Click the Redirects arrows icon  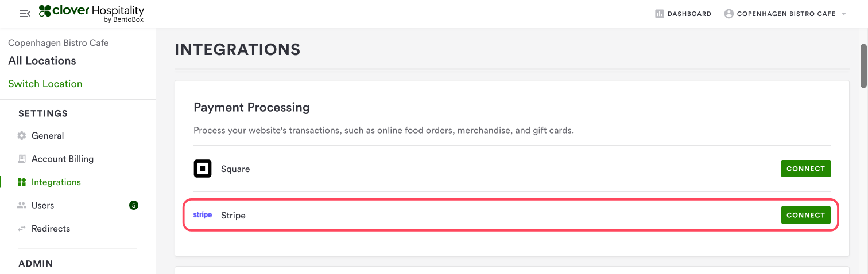pos(22,229)
